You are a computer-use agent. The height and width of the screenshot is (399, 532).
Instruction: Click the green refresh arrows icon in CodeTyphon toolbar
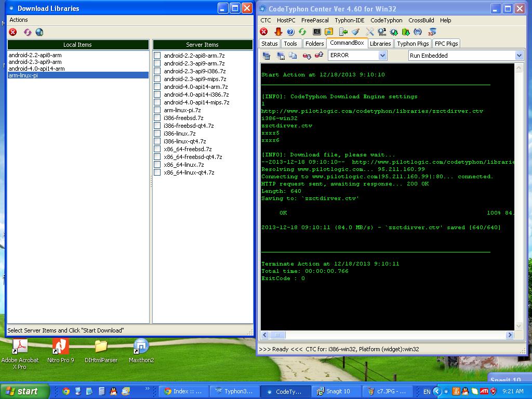302,32
